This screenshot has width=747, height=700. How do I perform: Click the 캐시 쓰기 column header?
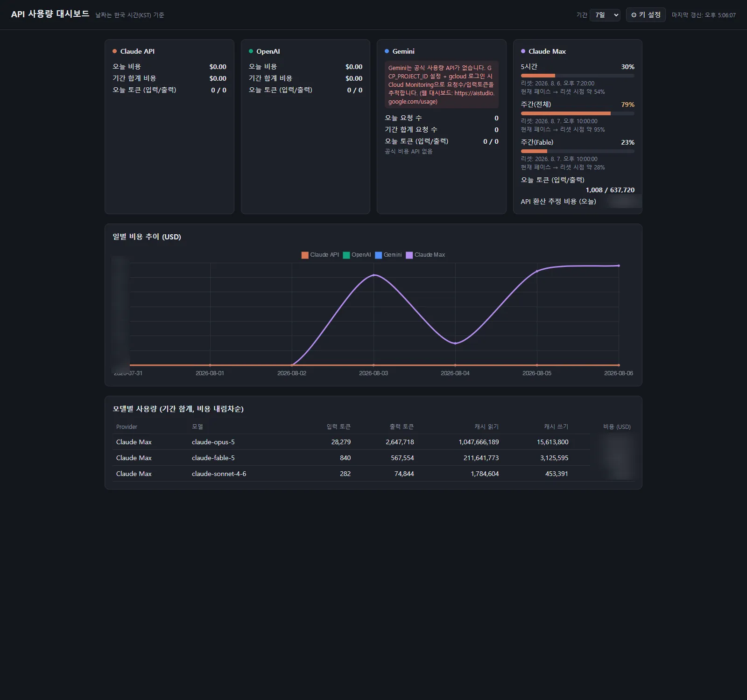coord(556,427)
